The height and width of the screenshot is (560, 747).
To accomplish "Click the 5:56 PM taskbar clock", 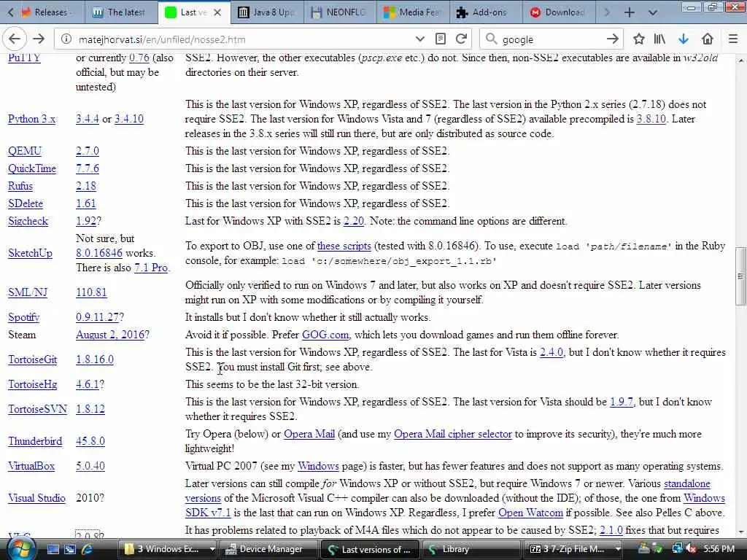I will click(x=719, y=549).
